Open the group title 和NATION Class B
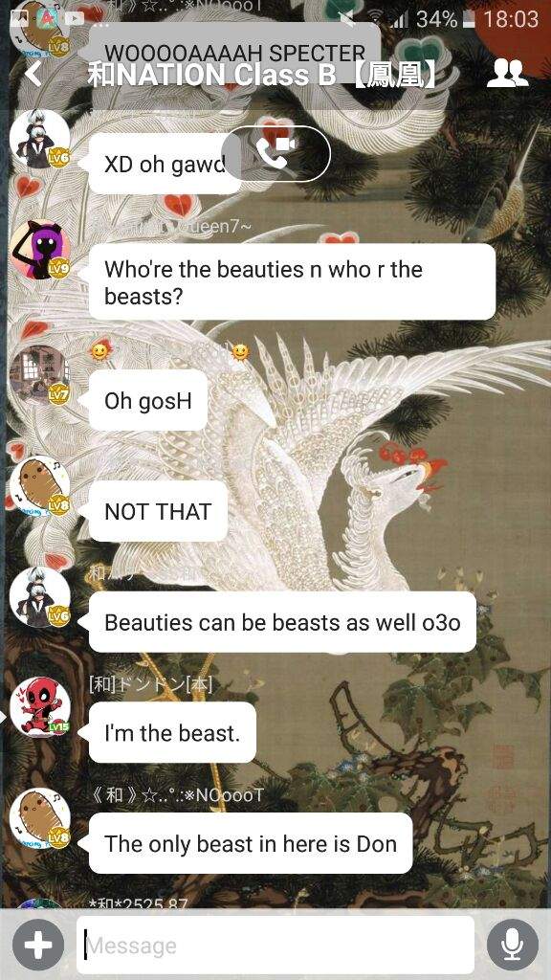Image resolution: width=551 pixels, height=980 pixels. [x=260, y=75]
